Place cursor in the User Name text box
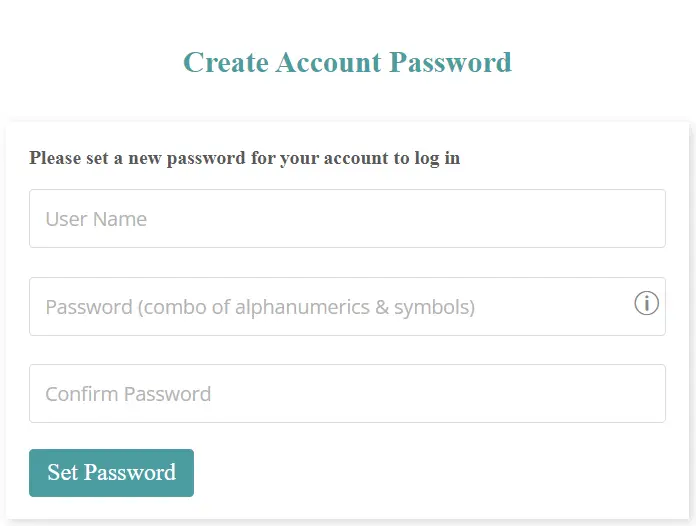Image resolution: width=696 pixels, height=526 pixels. (x=347, y=219)
